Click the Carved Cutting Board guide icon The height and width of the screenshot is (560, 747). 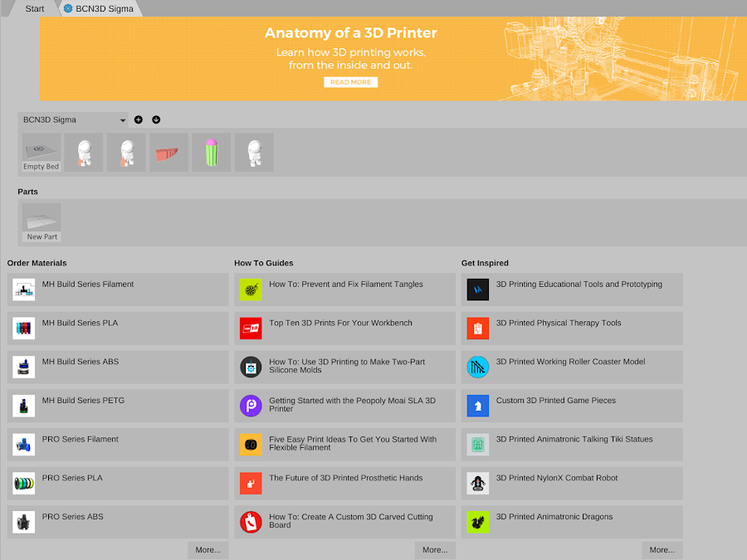(251, 522)
